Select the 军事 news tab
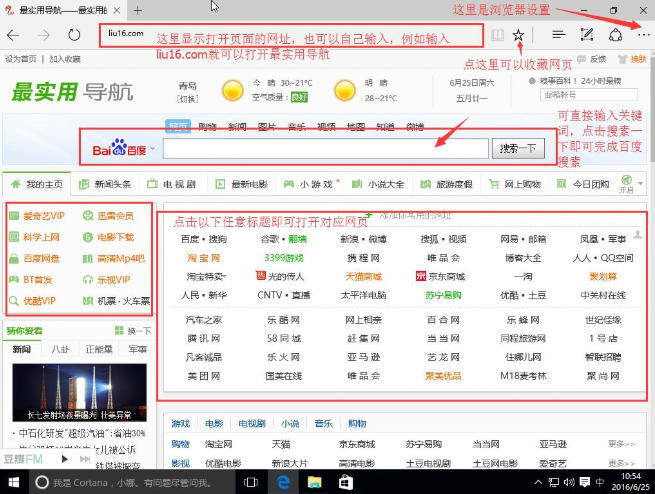 pos(137,349)
